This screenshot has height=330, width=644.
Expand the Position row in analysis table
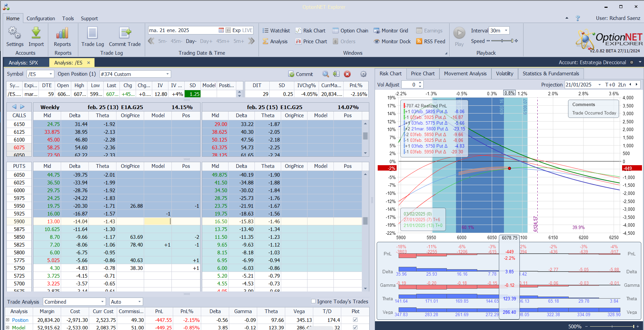[8, 320]
